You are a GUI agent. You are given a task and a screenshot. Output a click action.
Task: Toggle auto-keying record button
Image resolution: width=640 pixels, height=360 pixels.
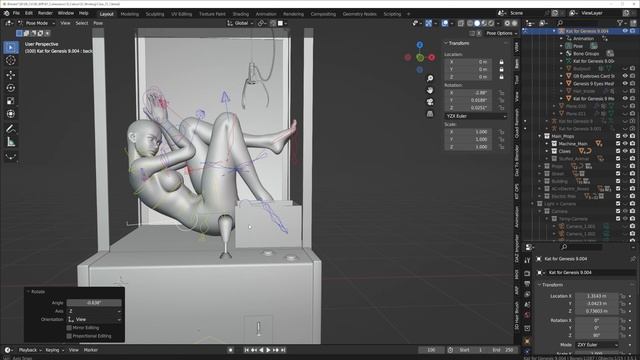pyautogui.click(x=231, y=350)
